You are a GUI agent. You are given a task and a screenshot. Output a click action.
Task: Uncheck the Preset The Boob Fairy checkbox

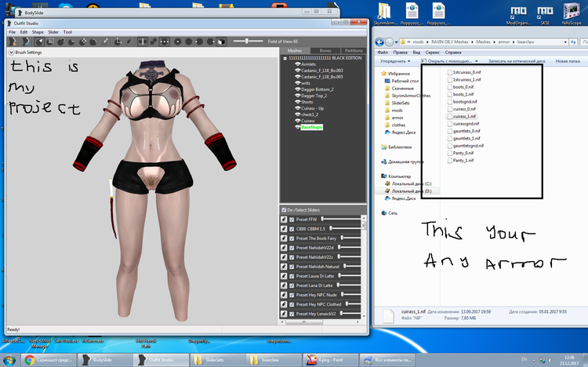pos(292,238)
